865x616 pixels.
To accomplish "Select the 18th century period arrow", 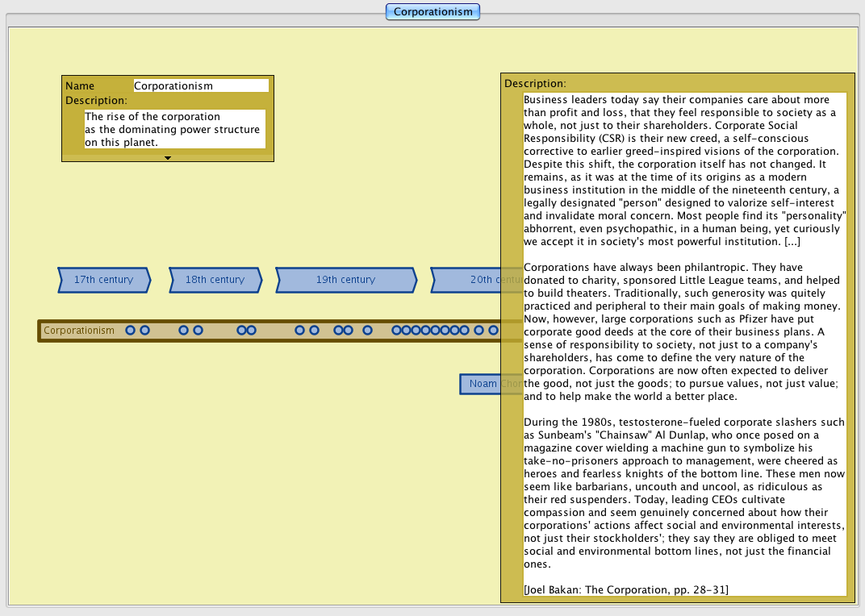I will 215,280.
